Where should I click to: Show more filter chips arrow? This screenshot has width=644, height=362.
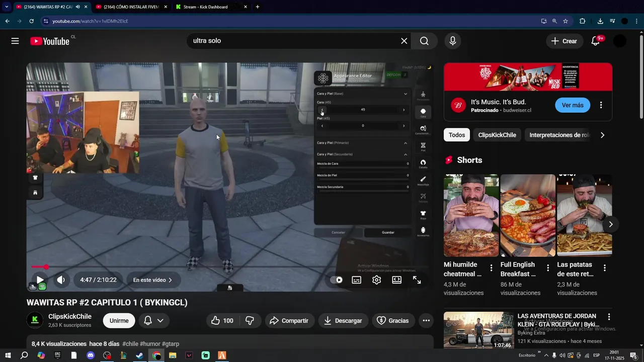tap(602, 135)
